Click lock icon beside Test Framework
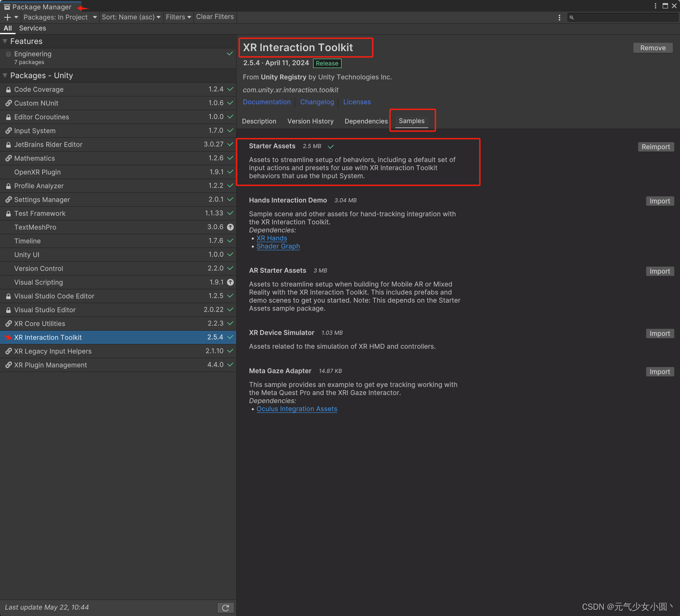 [x=8, y=213]
